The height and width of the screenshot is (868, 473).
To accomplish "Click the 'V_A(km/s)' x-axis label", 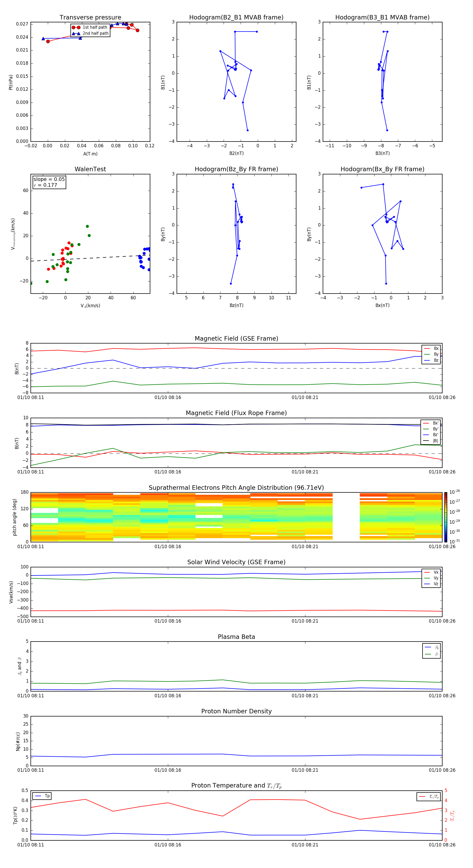I will (x=90, y=306).
